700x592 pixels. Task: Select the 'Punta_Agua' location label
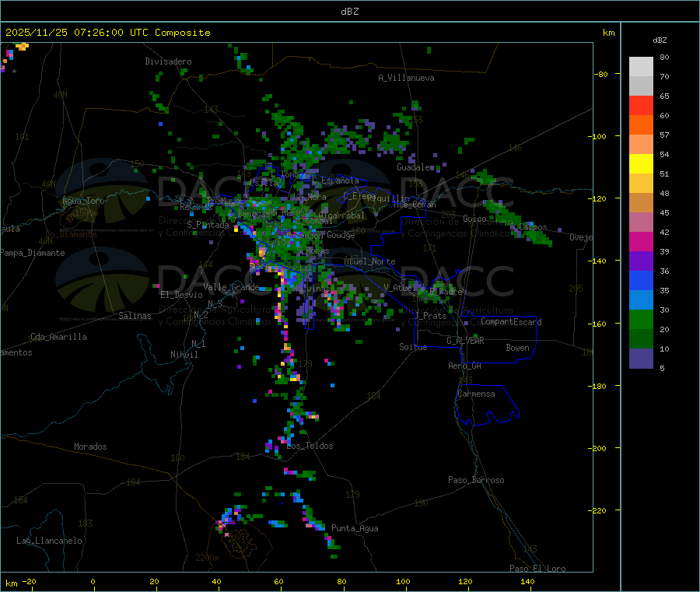coord(355,528)
